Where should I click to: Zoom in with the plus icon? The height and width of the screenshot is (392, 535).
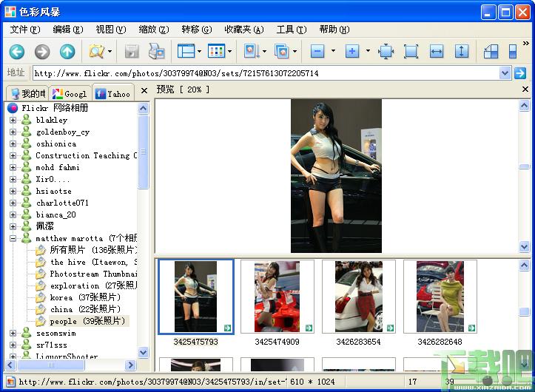[351, 52]
